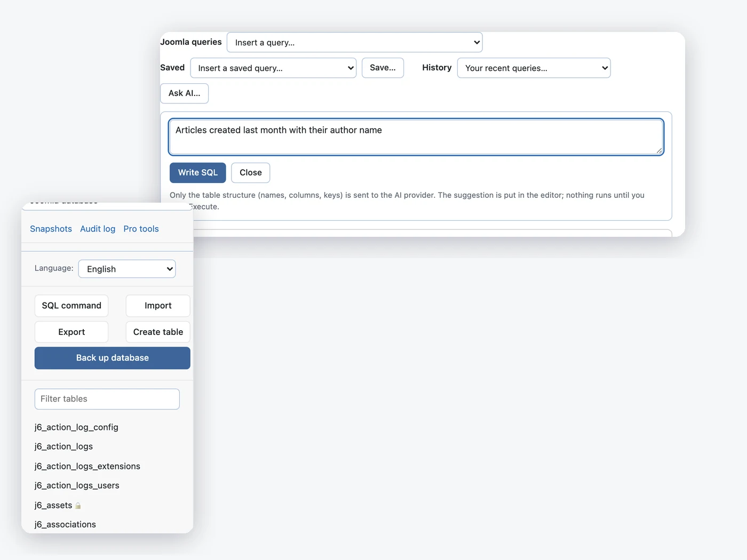747x560 pixels.
Task: Click into the AI prompt text area
Action: [416, 137]
